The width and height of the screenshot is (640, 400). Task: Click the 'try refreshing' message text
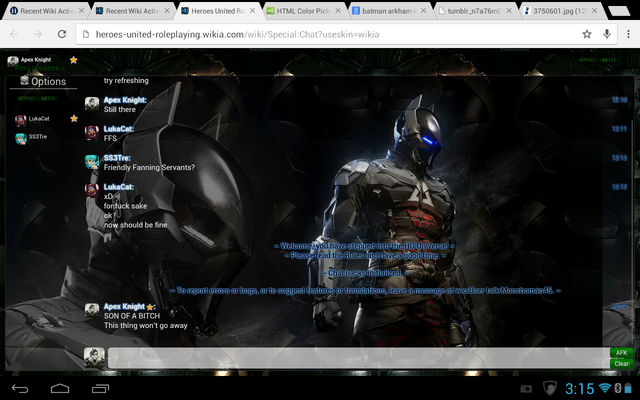(x=126, y=80)
